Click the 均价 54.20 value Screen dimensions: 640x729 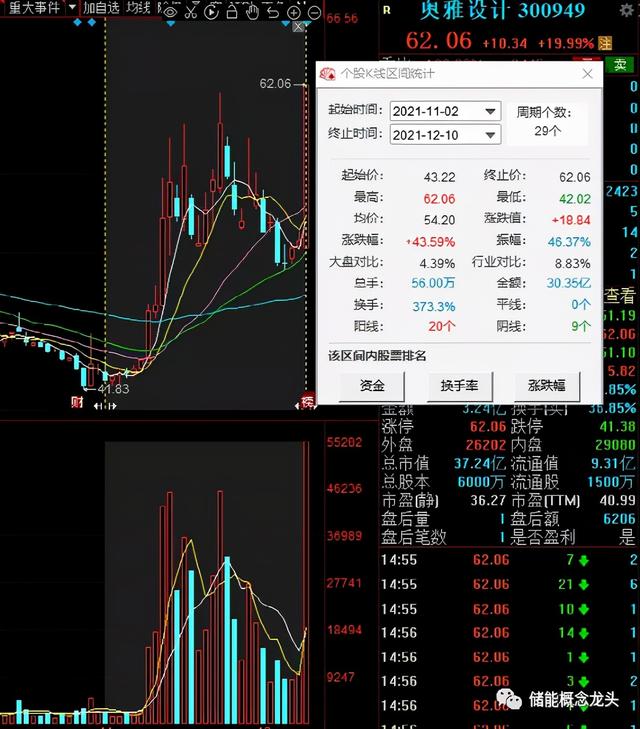click(439, 220)
